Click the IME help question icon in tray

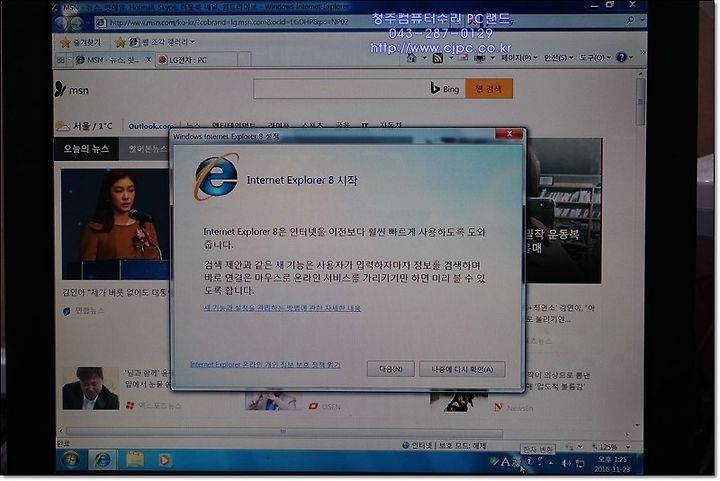(529, 462)
